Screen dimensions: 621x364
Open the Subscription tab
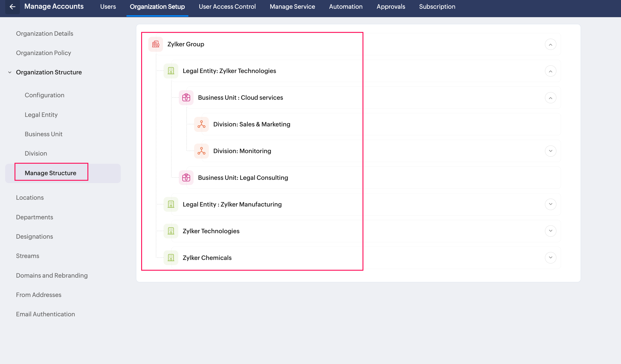[437, 7]
